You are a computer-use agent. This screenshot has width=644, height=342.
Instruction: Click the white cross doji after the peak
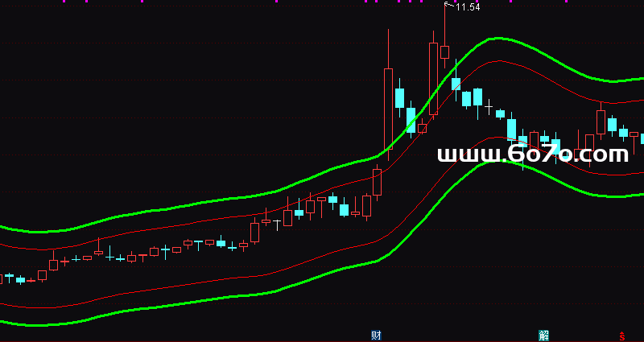[488, 106]
